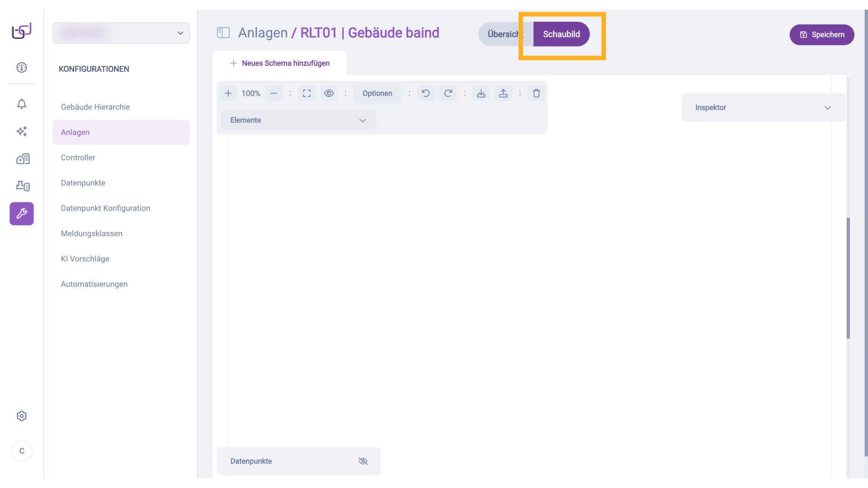The height and width of the screenshot is (488, 868).
Task: Click the fit to screen icon
Action: coord(307,94)
